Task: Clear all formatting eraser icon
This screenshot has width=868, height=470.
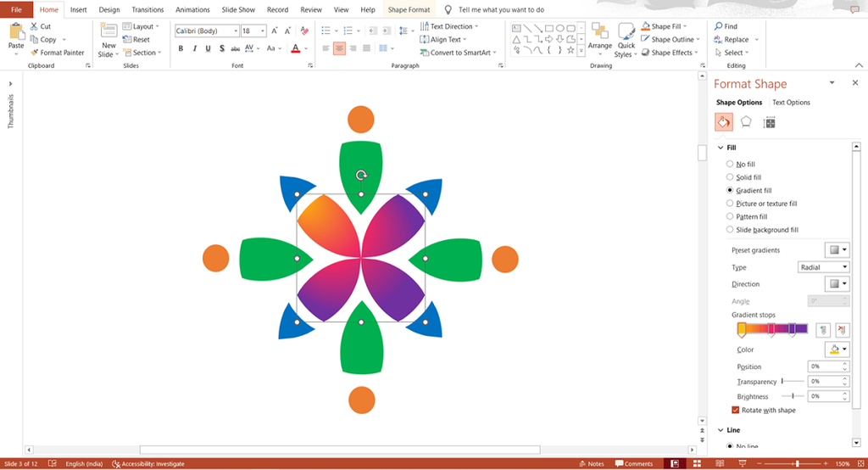Action: (304, 31)
